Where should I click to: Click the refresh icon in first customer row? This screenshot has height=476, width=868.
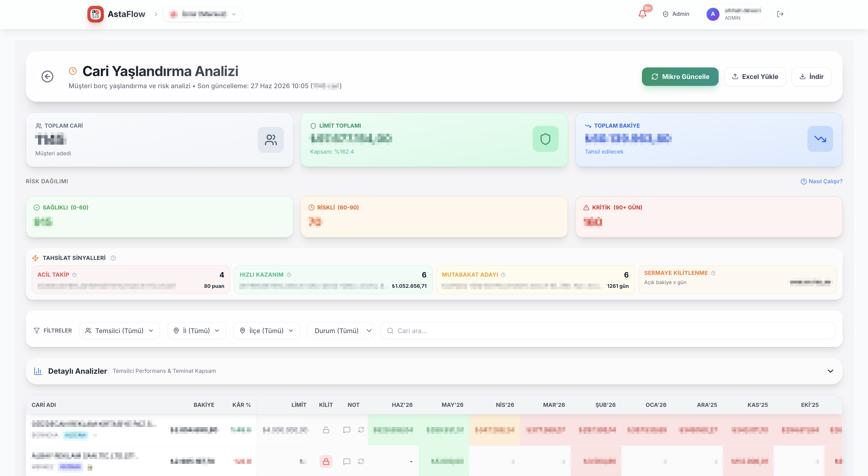pyautogui.click(x=361, y=430)
